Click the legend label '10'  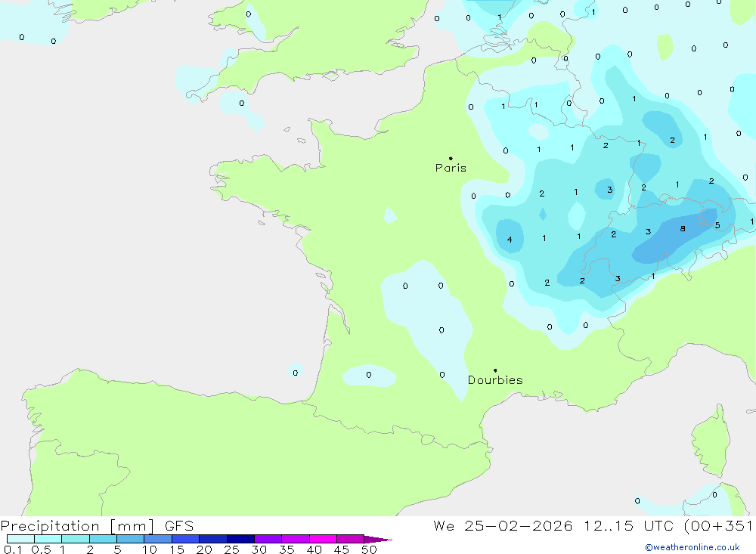150,549
